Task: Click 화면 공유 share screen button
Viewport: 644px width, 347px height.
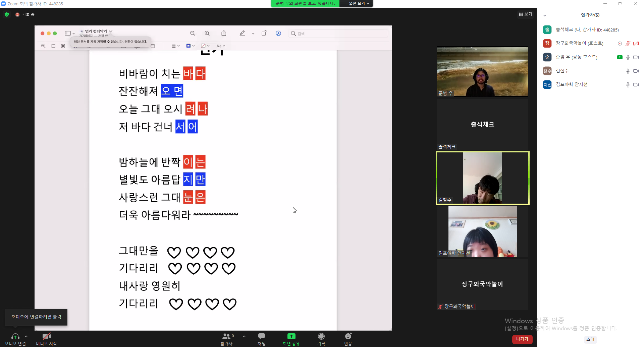Action: pos(291,339)
